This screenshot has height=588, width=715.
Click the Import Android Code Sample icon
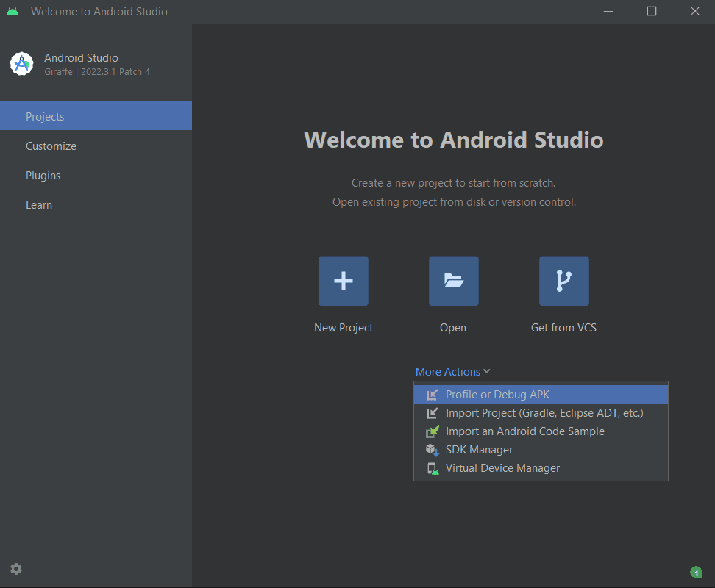point(433,431)
